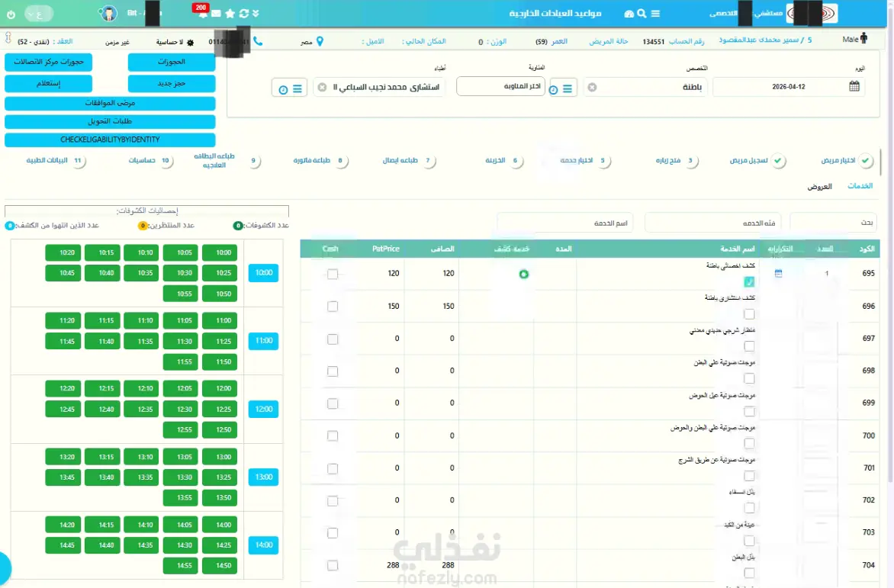Image resolution: width=894 pixels, height=588 pixels.
Task: Expand the double-chevron arrow in the top bar
Action: pyautogui.click(x=256, y=14)
